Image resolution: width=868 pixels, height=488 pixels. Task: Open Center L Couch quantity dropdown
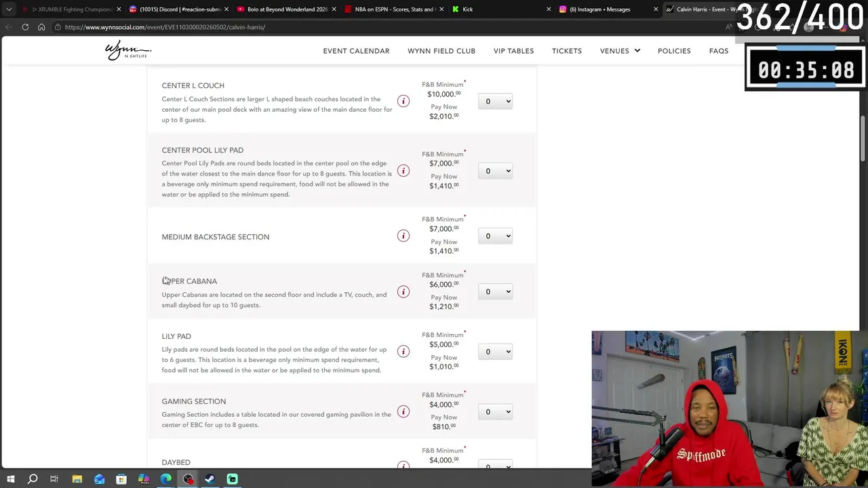[495, 102]
